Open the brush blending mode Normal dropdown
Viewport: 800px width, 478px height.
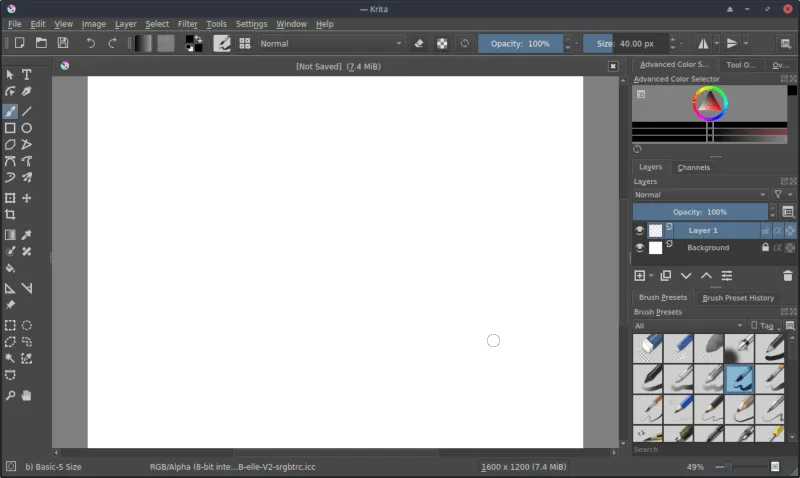point(330,43)
